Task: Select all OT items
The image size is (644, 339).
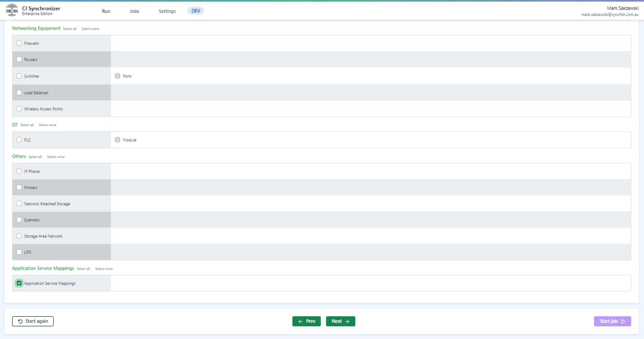Action: click(27, 125)
